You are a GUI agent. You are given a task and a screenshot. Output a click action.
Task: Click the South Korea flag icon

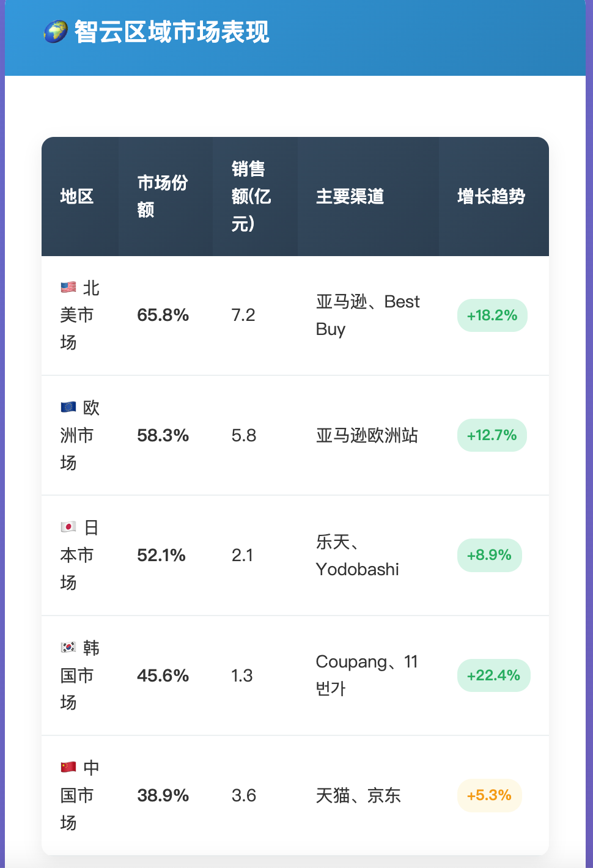coord(68,647)
